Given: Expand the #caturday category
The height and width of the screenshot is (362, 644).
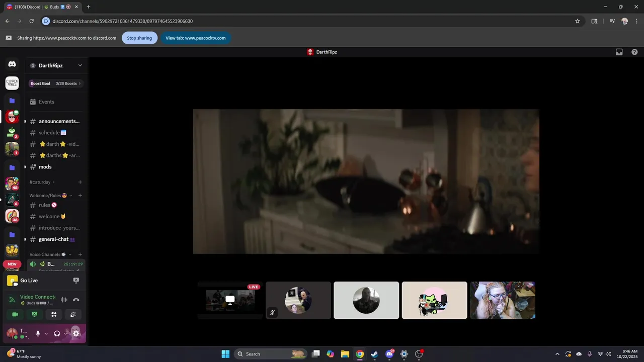Looking at the screenshot, I should coord(42,182).
